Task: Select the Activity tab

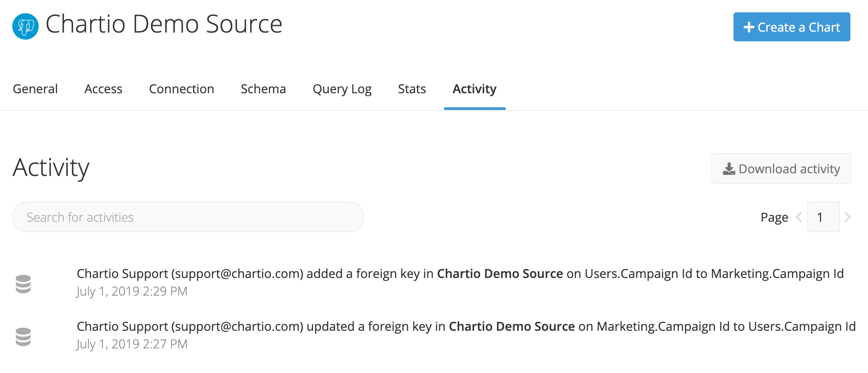Action: (475, 89)
